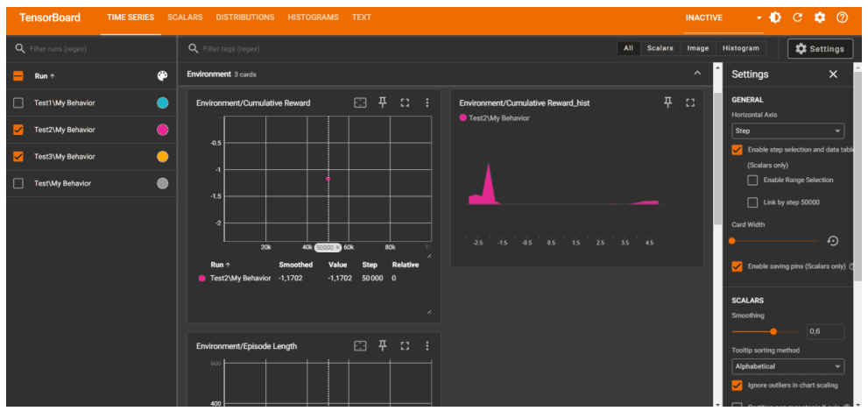Change color of Test2\My Behavior run swatch
This screenshot has width=868, height=411.
(x=162, y=130)
